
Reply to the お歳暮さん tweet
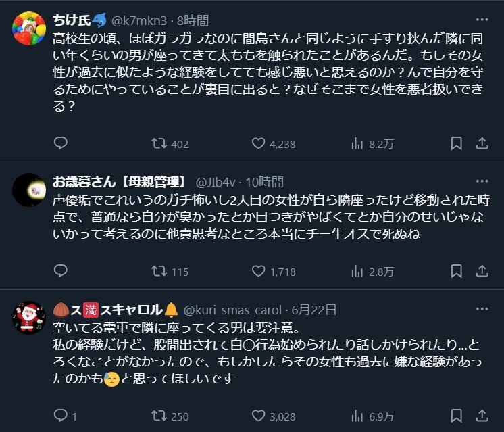tap(60, 272)
